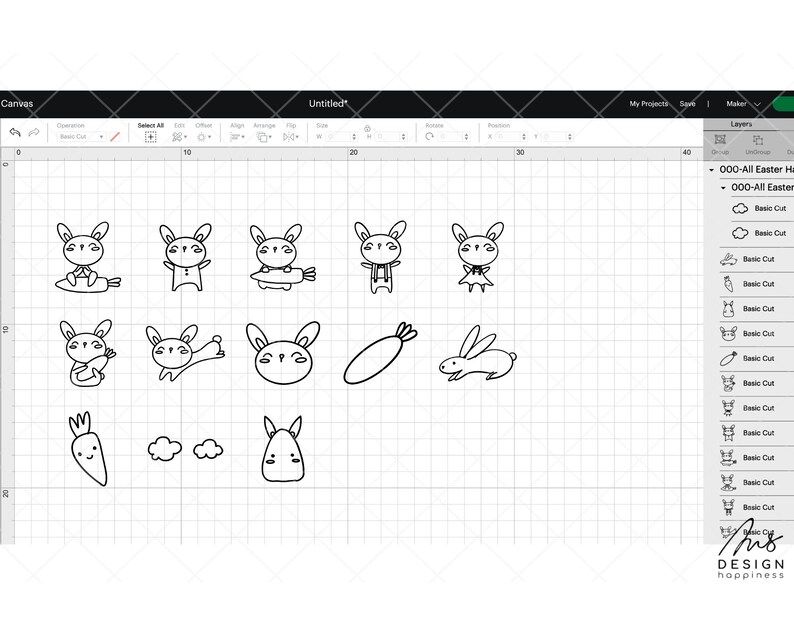Select the smiling carrot Basic Cut layer
794x635 pixels.
click(757, 284)
